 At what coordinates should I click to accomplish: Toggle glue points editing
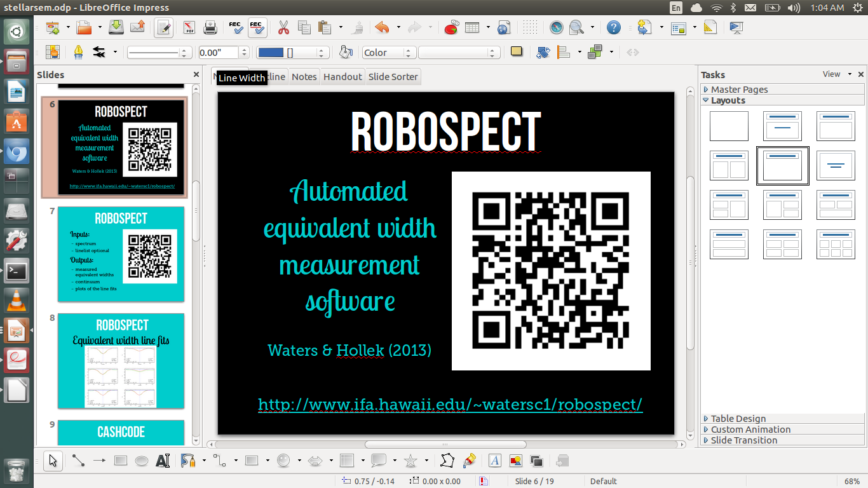pyautogui.click(x=469, y=461)
